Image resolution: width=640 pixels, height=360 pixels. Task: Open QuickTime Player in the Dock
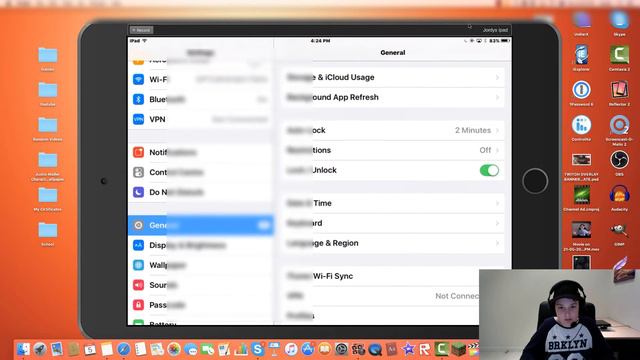(x=374, y=349)
